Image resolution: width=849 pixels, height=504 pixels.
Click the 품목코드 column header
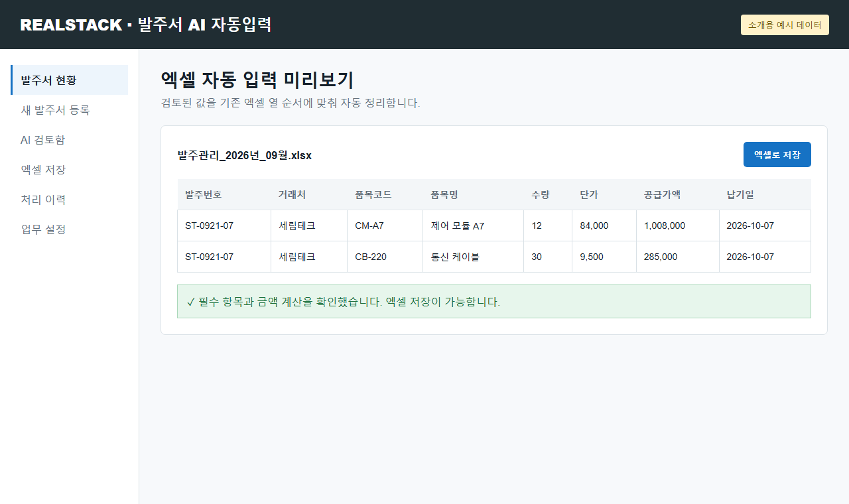tap(385, 195)
